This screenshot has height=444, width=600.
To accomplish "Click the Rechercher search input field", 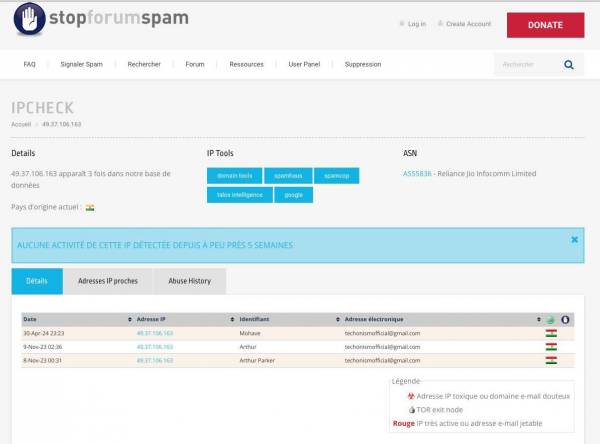I will pyautogui.click(x=528, y=65).
